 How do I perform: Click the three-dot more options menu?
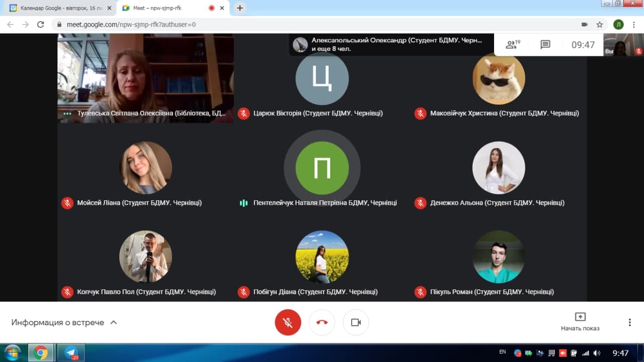(x=629, y=322)
